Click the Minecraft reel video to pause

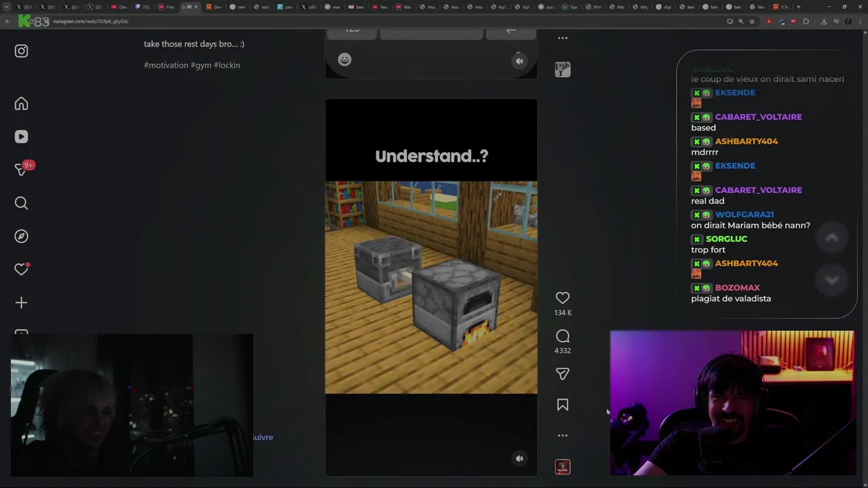coord(431,287)
